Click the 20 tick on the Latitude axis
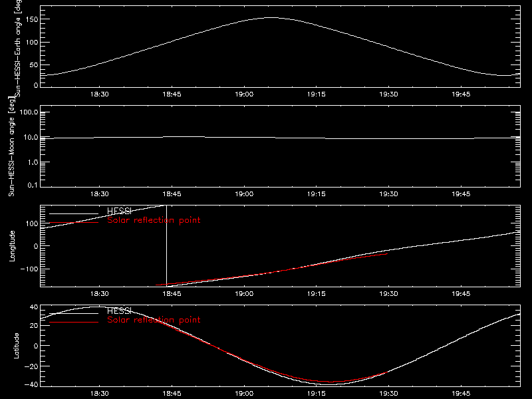This screenshot has width=532, height=399. coord(34,326)
